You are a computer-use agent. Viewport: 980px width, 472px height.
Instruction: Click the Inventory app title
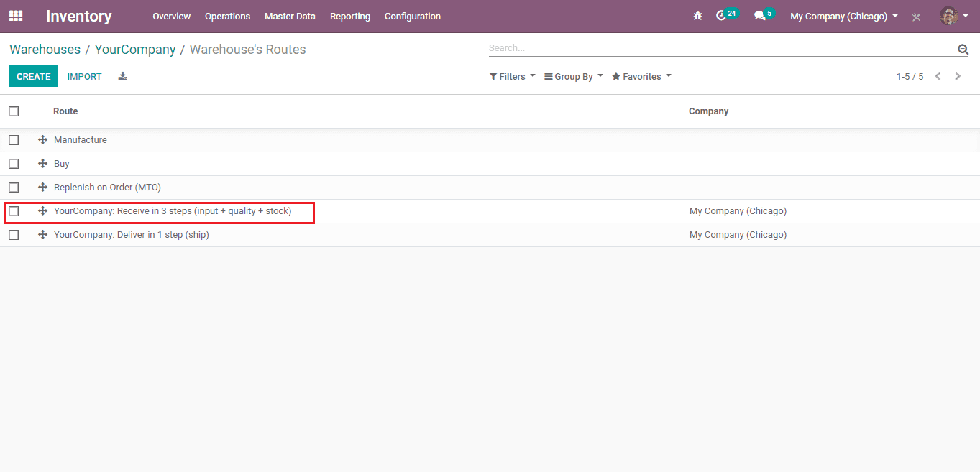point(79,16)
